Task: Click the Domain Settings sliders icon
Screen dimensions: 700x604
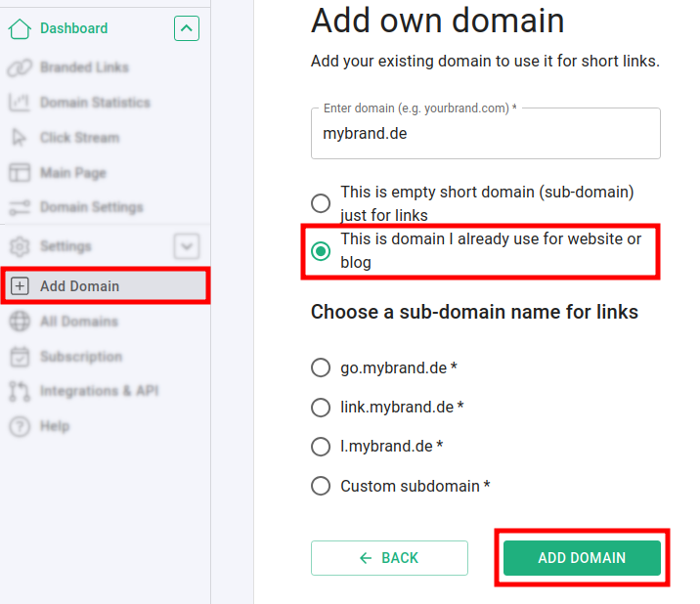Action: pos(20,207)
